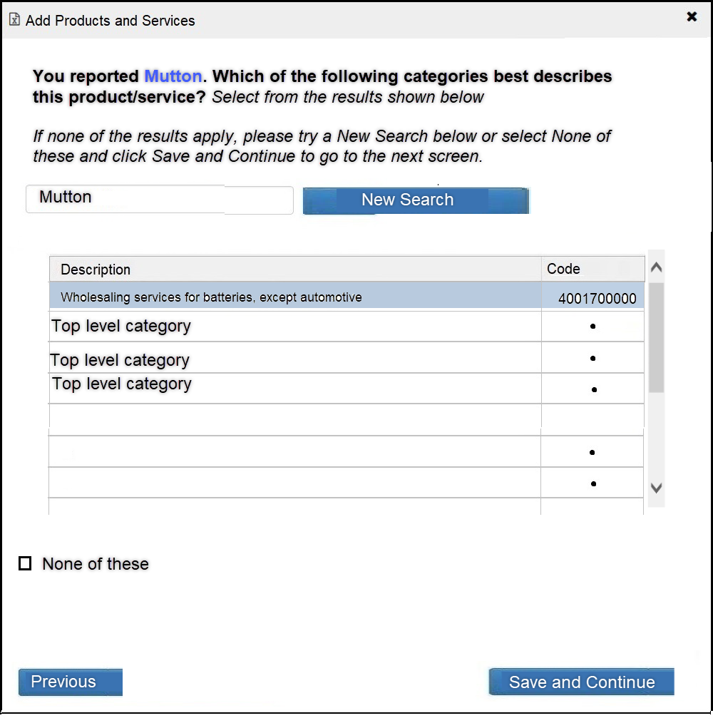
Task: Click the code 4001700000 cell
Action: pos(597,299)
